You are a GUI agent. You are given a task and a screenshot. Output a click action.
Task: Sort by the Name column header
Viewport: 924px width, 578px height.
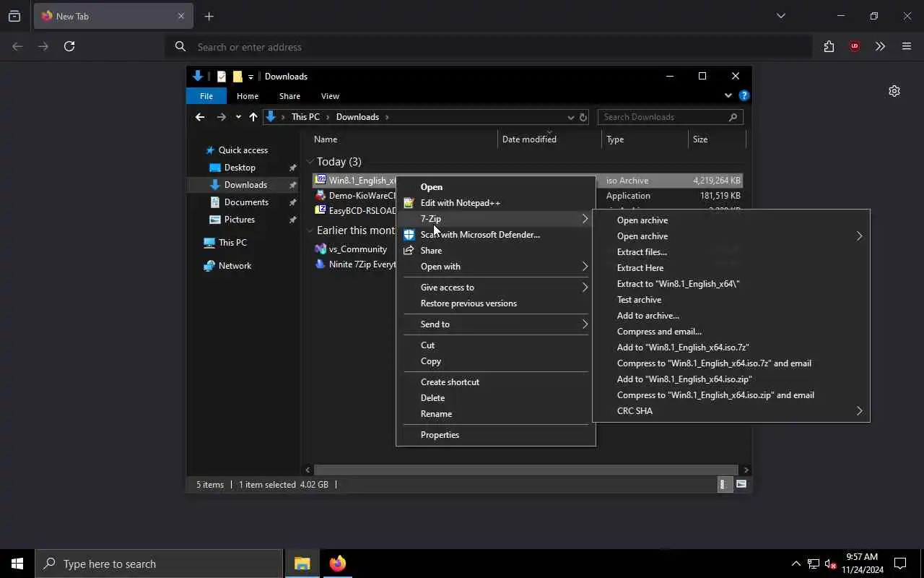pyautogui.click(x=404, y=139)
